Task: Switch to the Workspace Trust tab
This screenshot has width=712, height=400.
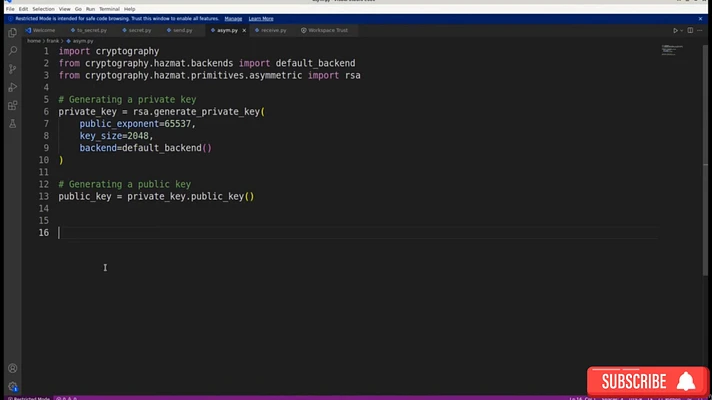Action: (325, 30)
